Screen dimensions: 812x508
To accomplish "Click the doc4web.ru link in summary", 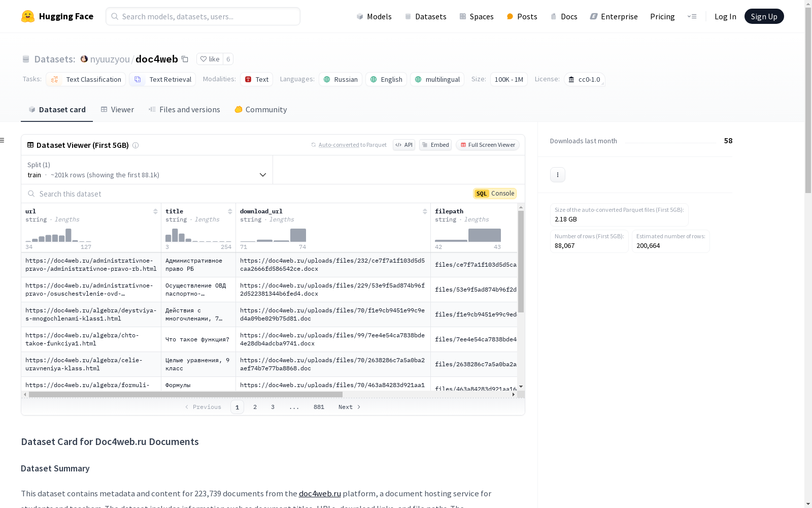I will (320, 493).
